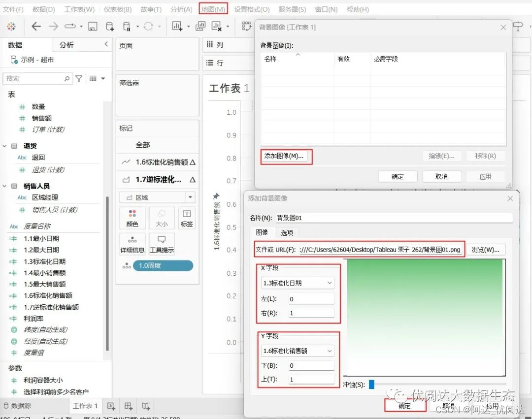532x419 pixels.
Task: Open the 仪表板(B) menu
Action: click(x=117, y=9)
